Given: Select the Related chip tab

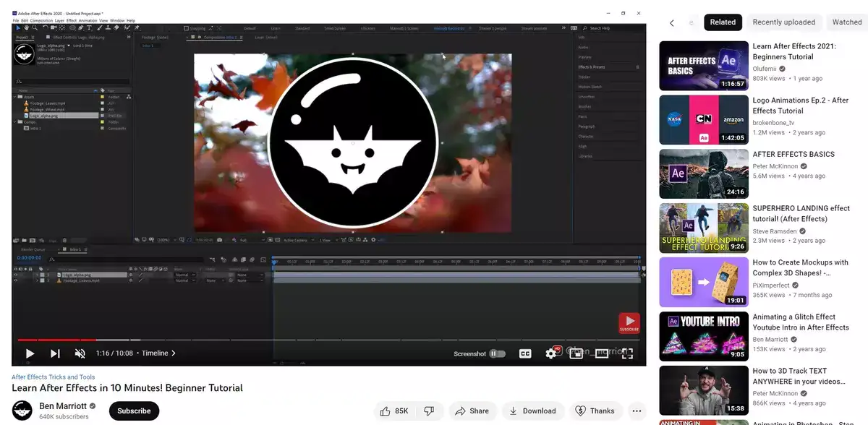Looking at the screenshot, I should tap(723, 22).
